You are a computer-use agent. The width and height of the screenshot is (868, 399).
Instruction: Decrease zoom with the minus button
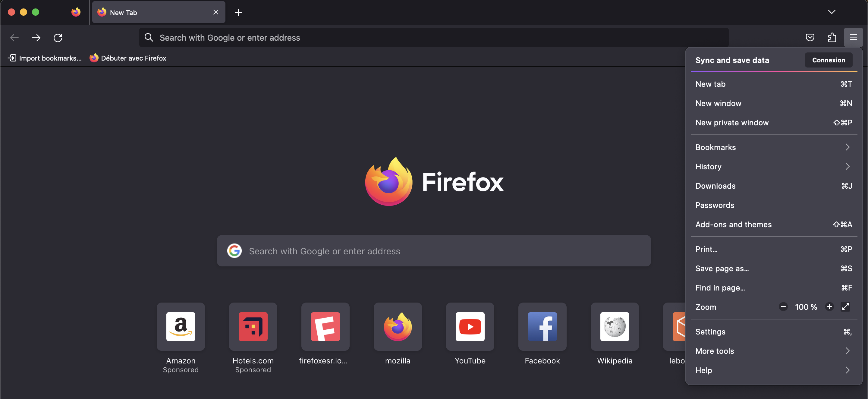tap(783, 307)
